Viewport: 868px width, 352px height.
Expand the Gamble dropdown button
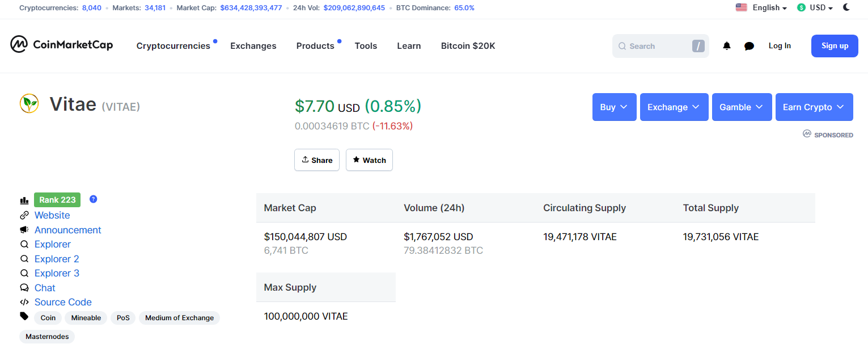[x=742, y=107]
